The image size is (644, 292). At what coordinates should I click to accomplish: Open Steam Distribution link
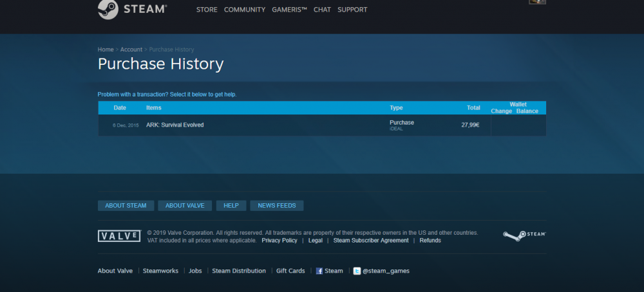[239, 271]
